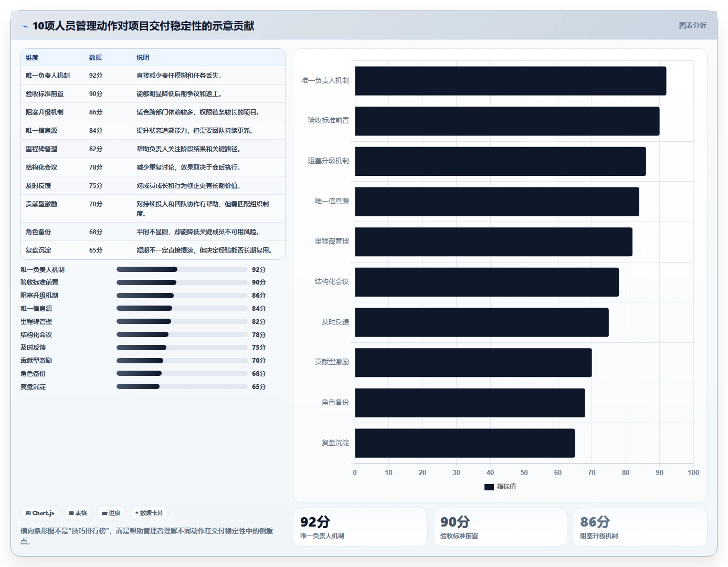Screen dimensions: 728x567
Task: Click the progress bar showing 92分
Action: (x=182, y=269)
